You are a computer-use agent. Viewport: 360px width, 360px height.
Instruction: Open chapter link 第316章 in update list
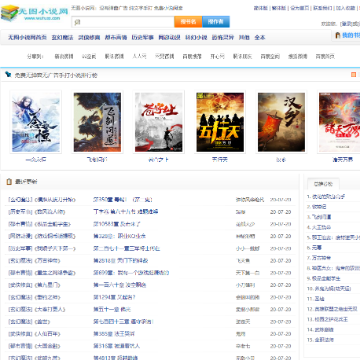tap(116, 346)
